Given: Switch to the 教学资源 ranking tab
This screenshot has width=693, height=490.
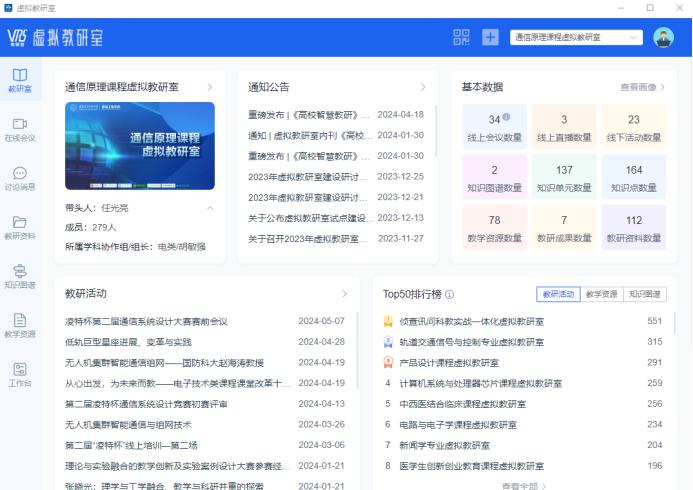Looking at the screenshot, I should point(601,294).
